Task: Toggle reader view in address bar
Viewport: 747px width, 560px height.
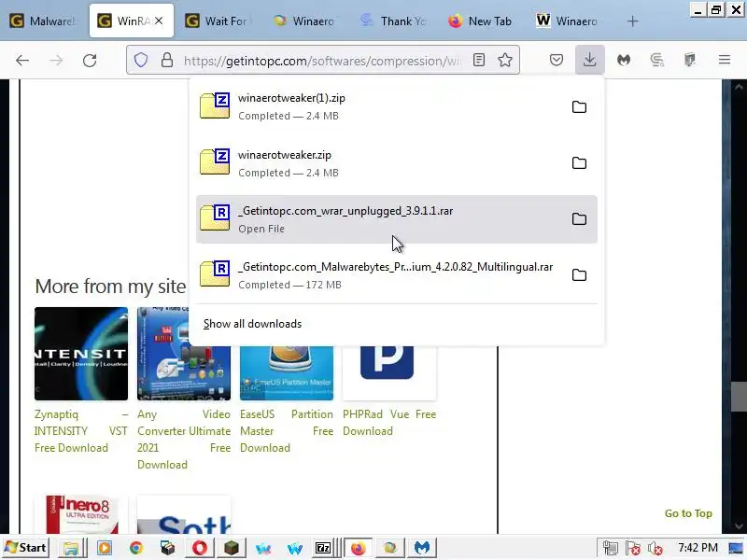Action: [x=479, y=60]
